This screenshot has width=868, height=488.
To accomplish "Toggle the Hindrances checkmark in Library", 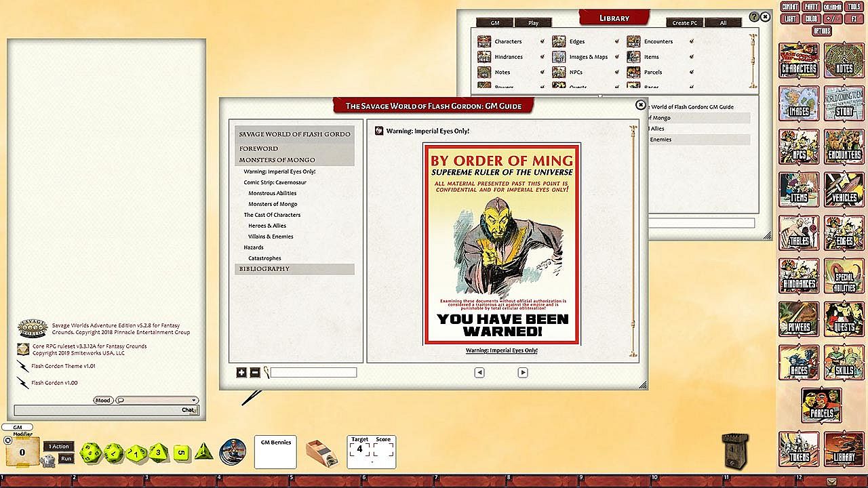I will 542,57.
